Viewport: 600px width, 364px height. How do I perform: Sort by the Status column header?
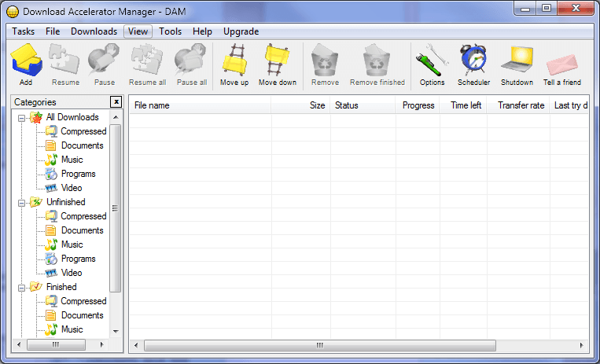pos(363,105)
